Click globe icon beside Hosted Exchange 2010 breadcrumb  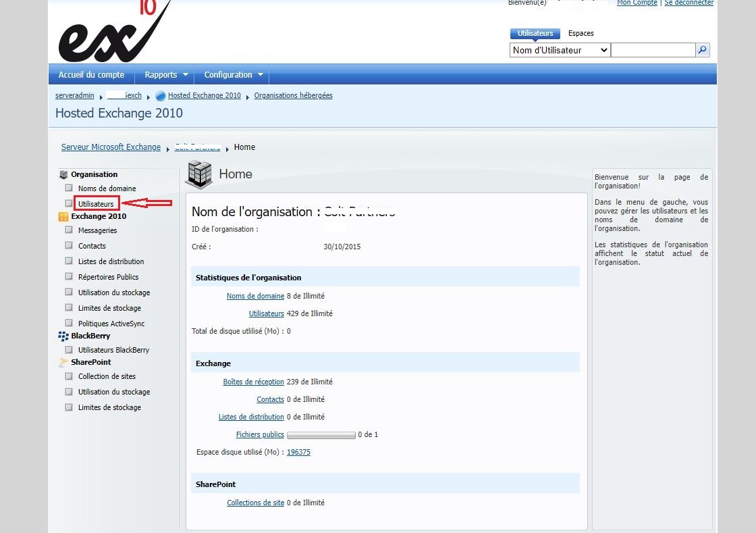(x=161, y=96)
